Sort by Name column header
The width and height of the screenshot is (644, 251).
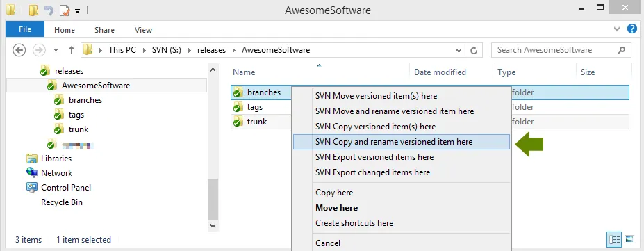[x=244, y=72]
